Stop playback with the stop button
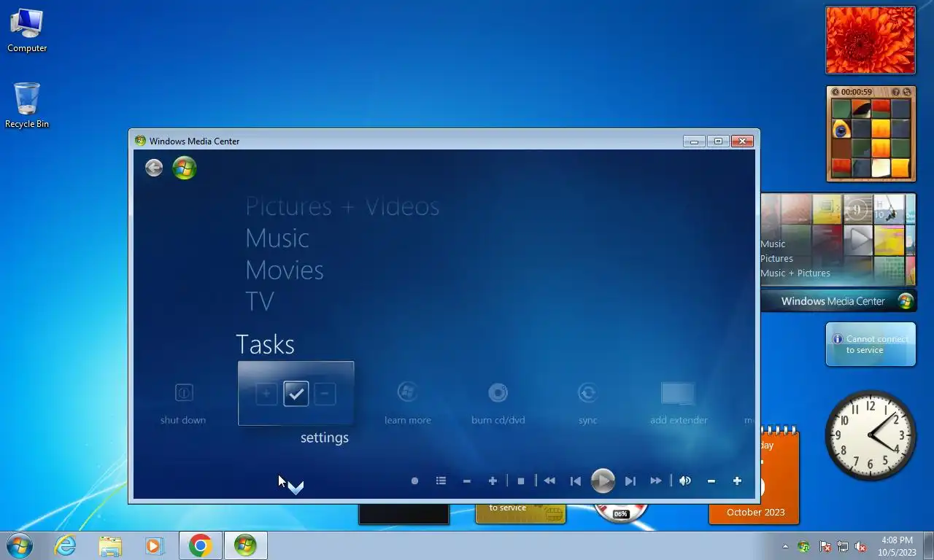The image size is (934, 560). coord(521,481)
